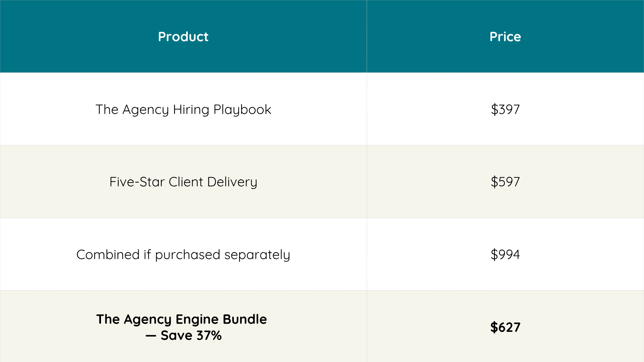Select the Combined if purchased separately cell
The image size is (644, 362).
tap(183, 254)
